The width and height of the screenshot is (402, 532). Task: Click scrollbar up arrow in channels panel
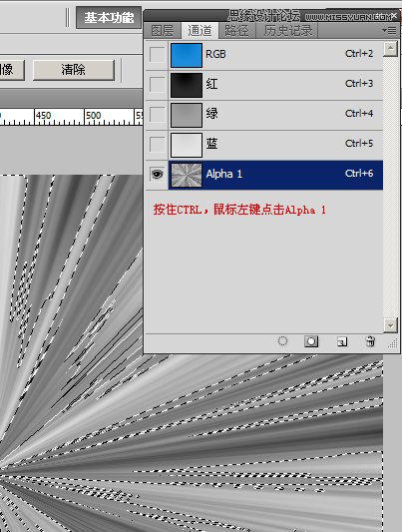point(390,49)
